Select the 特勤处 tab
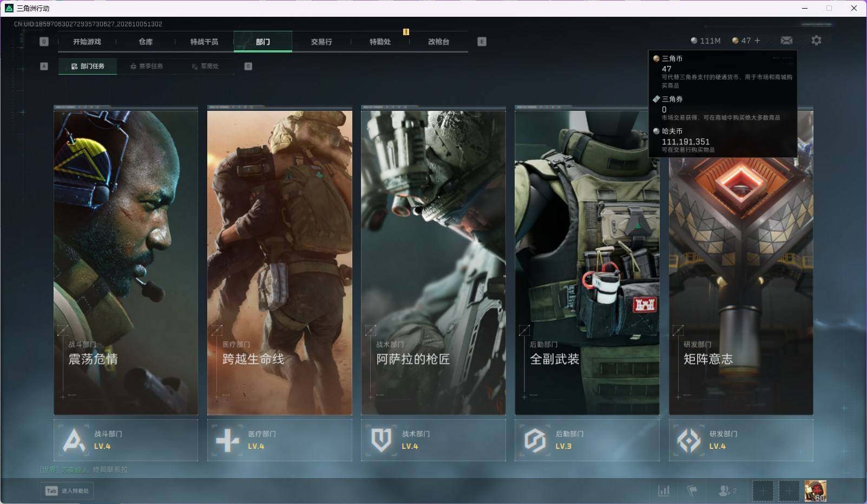 [x=380, y=42]
